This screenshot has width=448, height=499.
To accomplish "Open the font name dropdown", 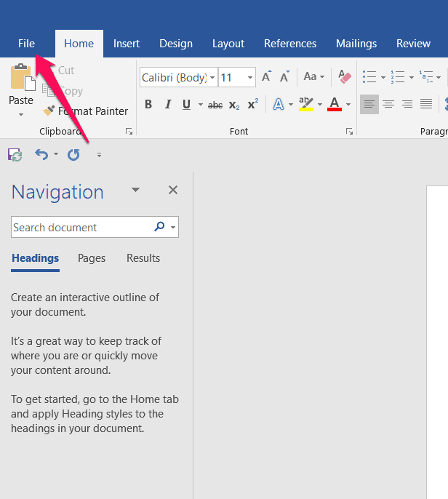I will [212, 77].
